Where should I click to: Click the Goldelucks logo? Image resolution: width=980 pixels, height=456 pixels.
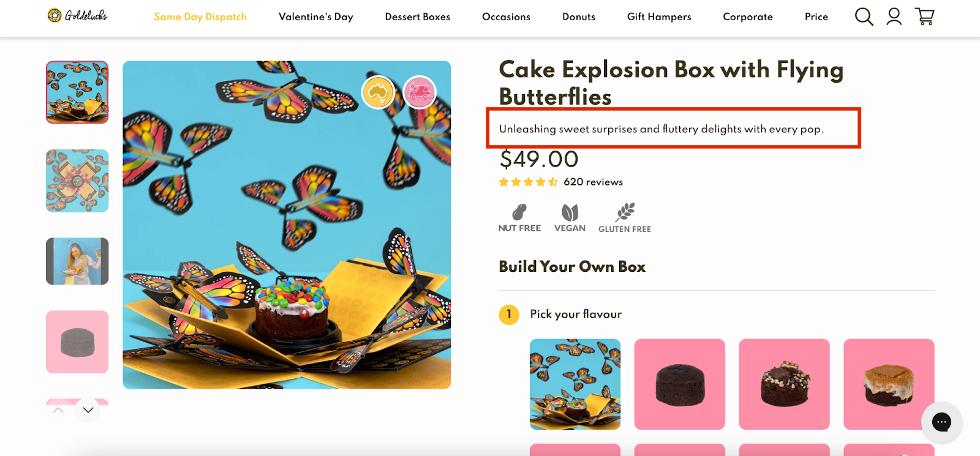click(78, 15)
